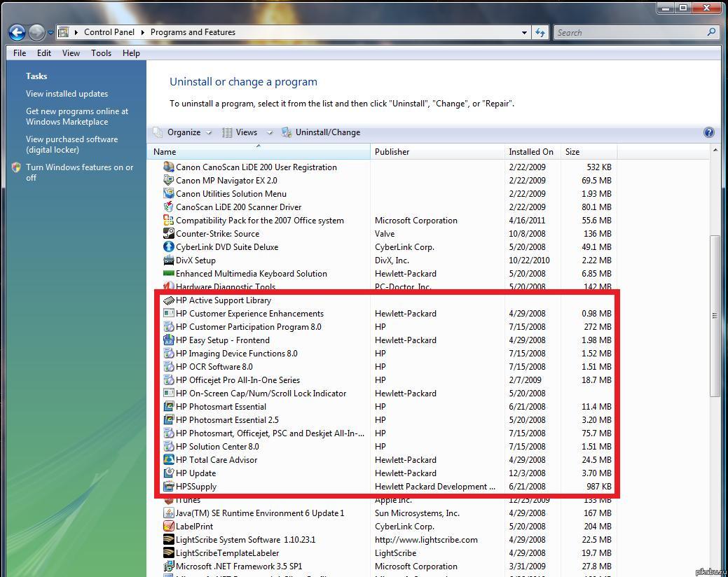Select Microsoft .NET Framework 3.5 SP1 row
728x577 pixels.
pos(387,566)
